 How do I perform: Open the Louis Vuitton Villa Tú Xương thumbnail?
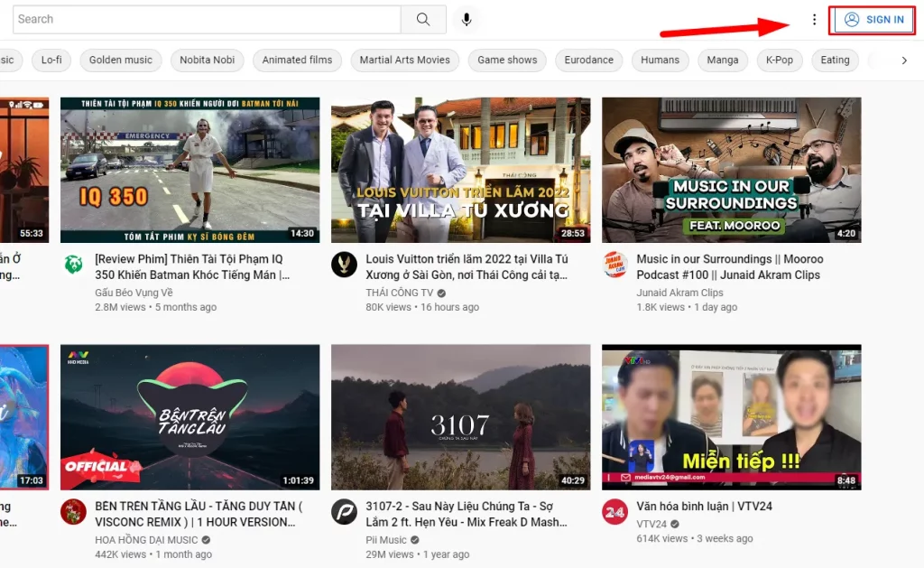(460, 170)
